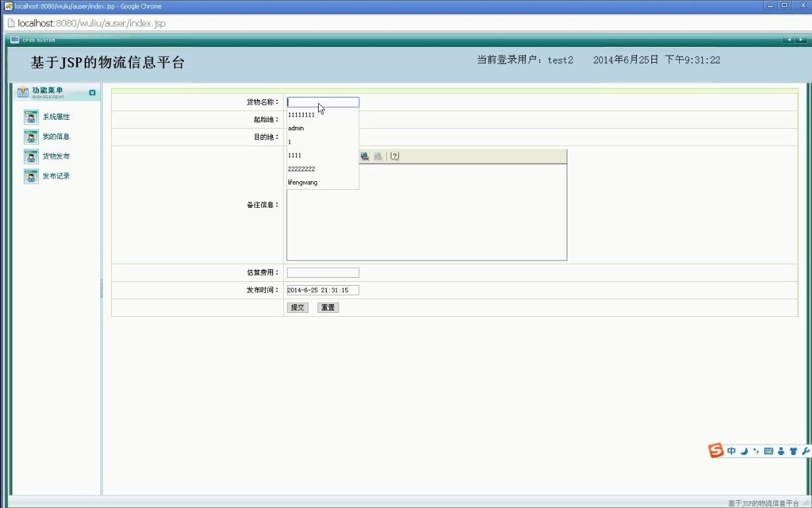Viewport: 812px width, 508px height.
Task: Open the Sogou soft keyboard icon
Action: click(x=768, y=451)
